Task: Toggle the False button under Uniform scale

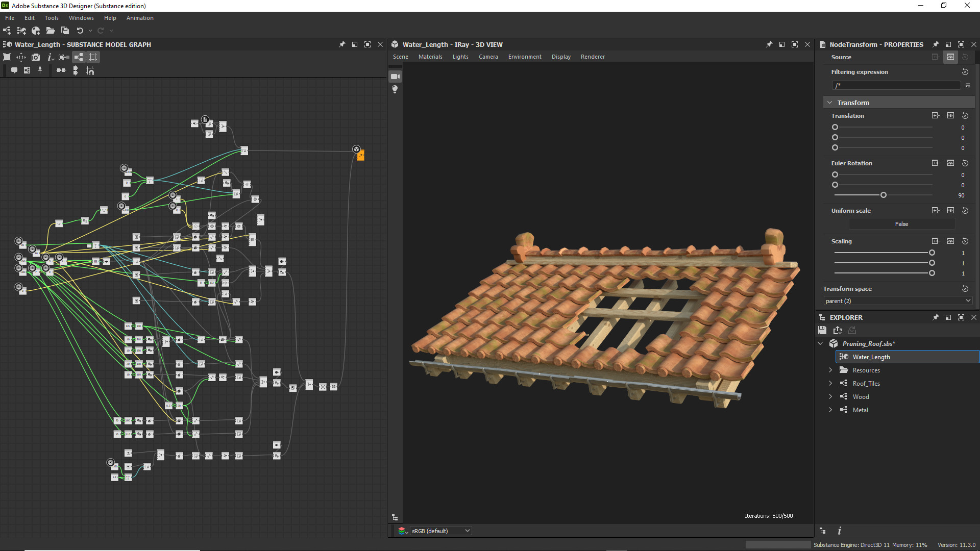Action: click(x=901, y=224)
